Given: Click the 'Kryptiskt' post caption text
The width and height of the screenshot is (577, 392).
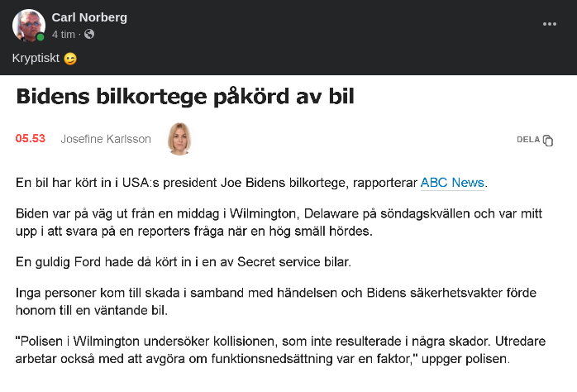Looking at the screenshot, I should click(x=36, y=59).
